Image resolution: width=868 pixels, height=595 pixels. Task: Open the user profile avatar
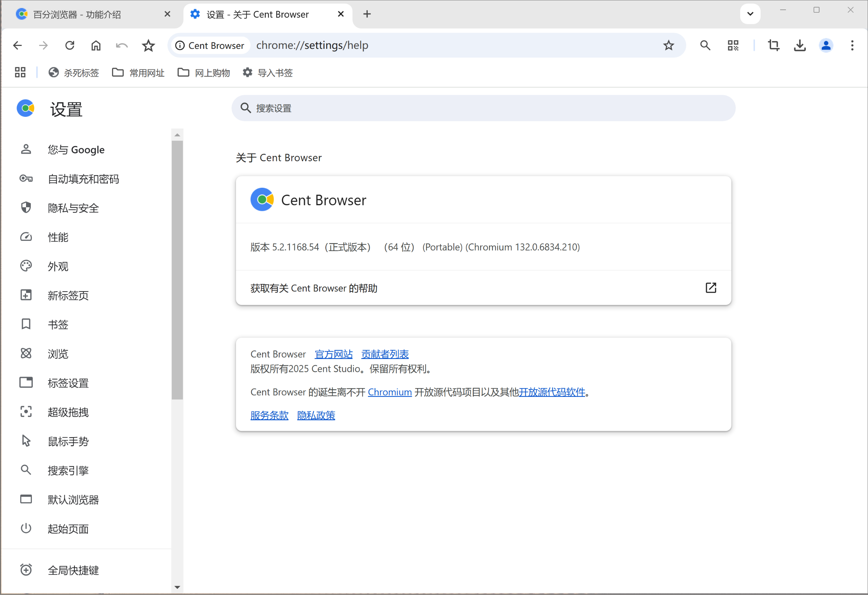coord(826,46)
